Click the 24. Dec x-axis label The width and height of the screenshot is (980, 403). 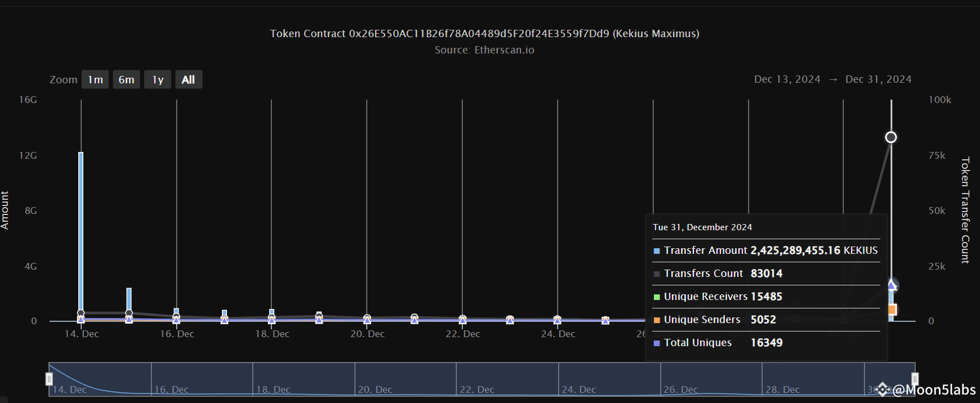(x=558, y=334)
